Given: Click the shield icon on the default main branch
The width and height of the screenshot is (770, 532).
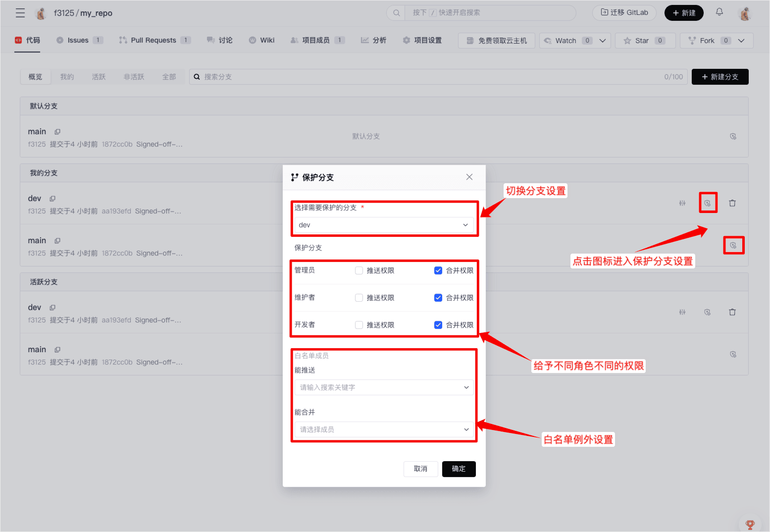Looking at the screenshot, I should [x=733, y=136].
